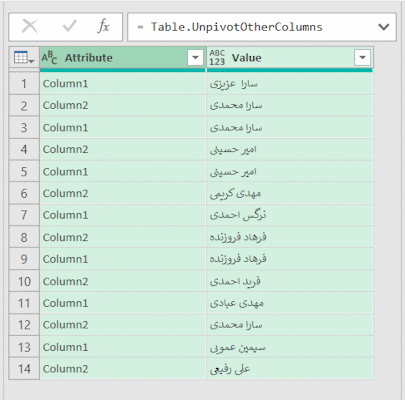The width and height of the screenshot is (405, 400).
Task: Expand the formula bar with chevron
Action: (x=384, y=27)
